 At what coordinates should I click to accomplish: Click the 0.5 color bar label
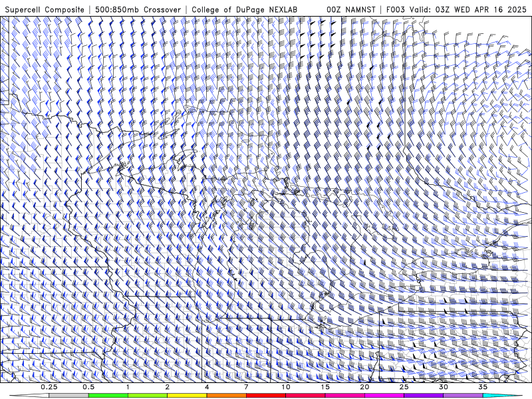88,387
